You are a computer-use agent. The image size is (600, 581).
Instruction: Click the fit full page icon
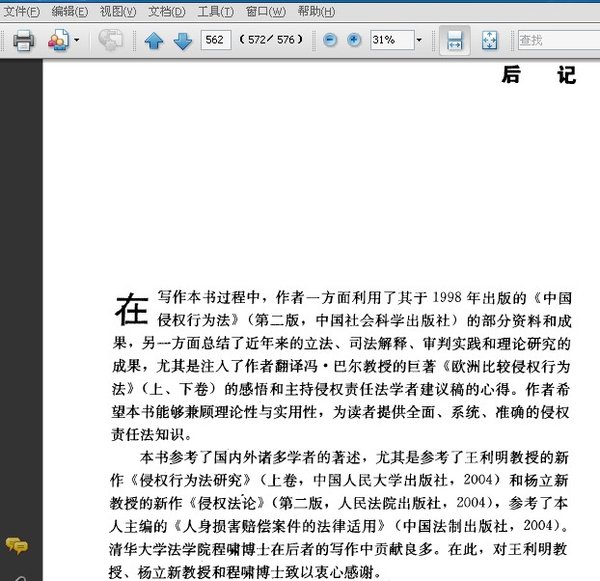tap(489, 40)
